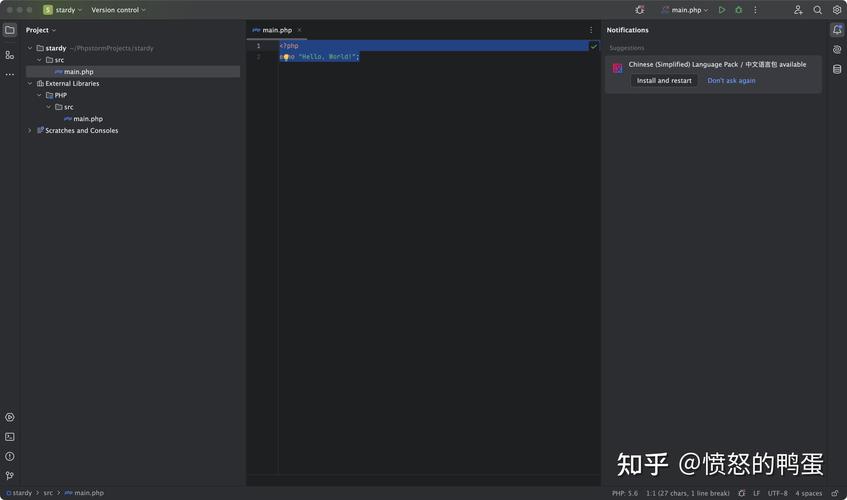This screenshot has height=500, width=847.
Task: Collapse the stardy root folder
Action: 30,48
